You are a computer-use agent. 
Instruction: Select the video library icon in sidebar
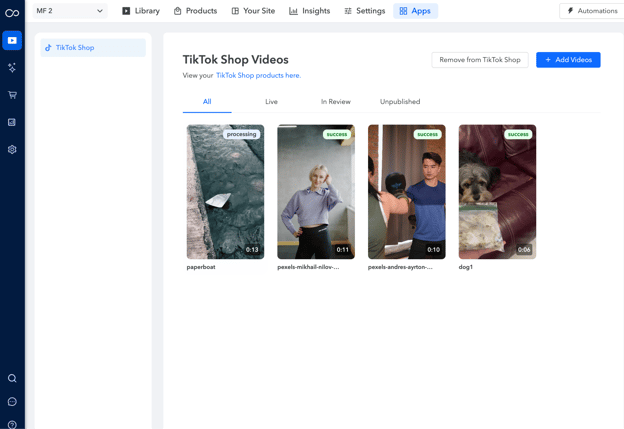coord(12,41)
